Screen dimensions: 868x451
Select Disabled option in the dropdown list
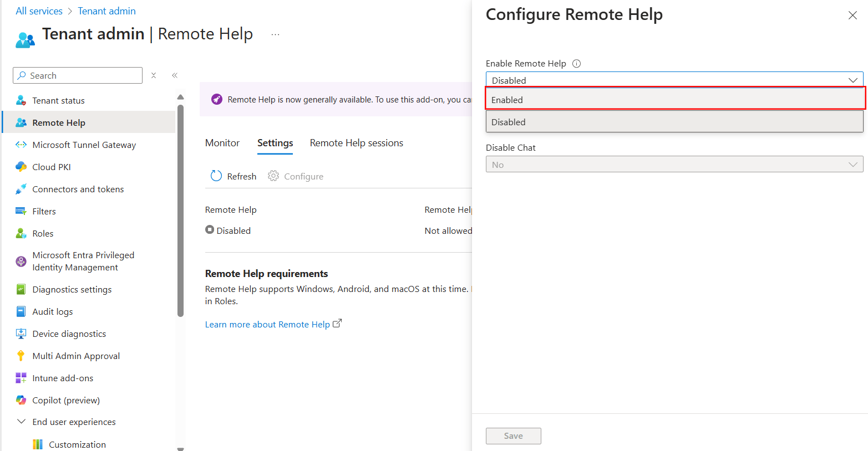674,122
